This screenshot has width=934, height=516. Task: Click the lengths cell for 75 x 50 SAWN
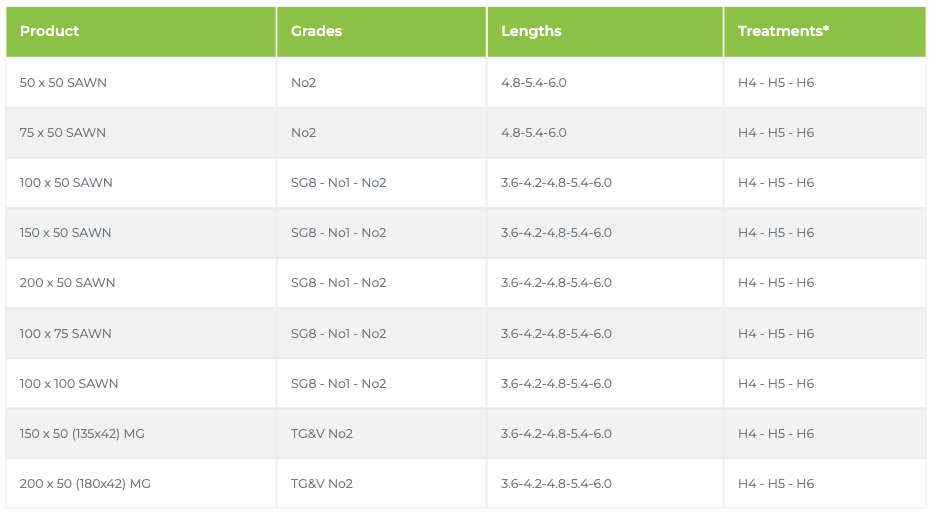tap(534, 132)
